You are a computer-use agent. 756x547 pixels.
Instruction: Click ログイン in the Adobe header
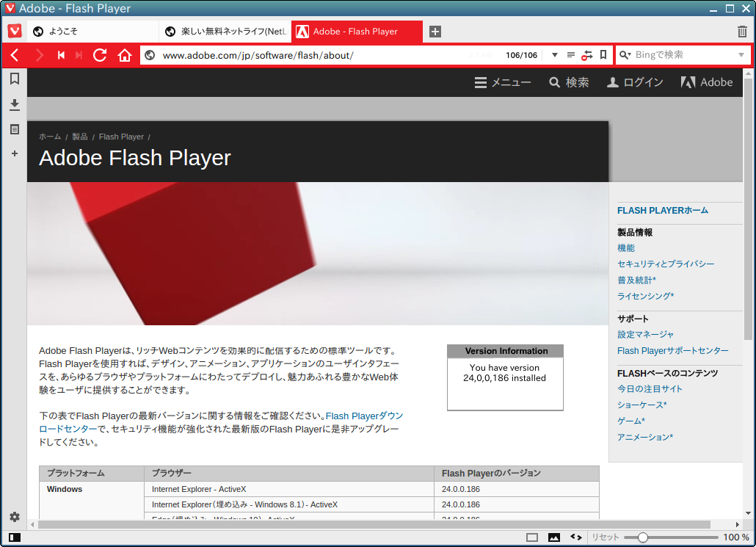[634, 82]
